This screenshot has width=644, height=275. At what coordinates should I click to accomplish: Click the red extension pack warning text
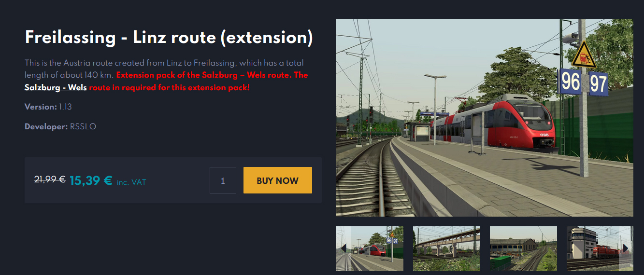point(166,81)
